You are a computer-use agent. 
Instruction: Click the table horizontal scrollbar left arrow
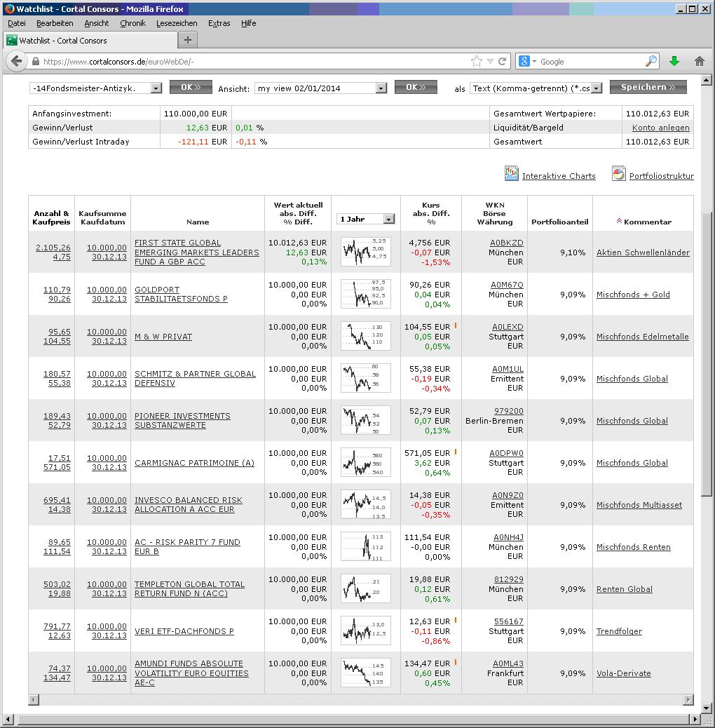(x=34, y=699)
